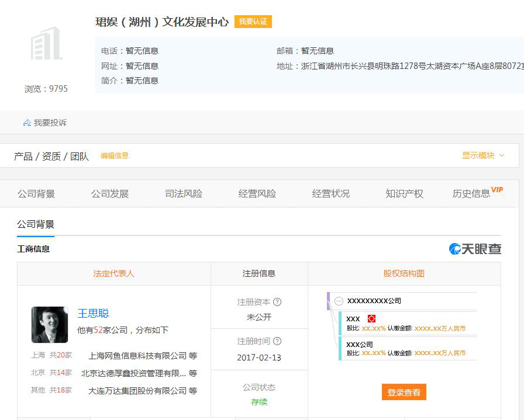
Task: Expand the 显示模块 dropdown
Action: [483, 155]
